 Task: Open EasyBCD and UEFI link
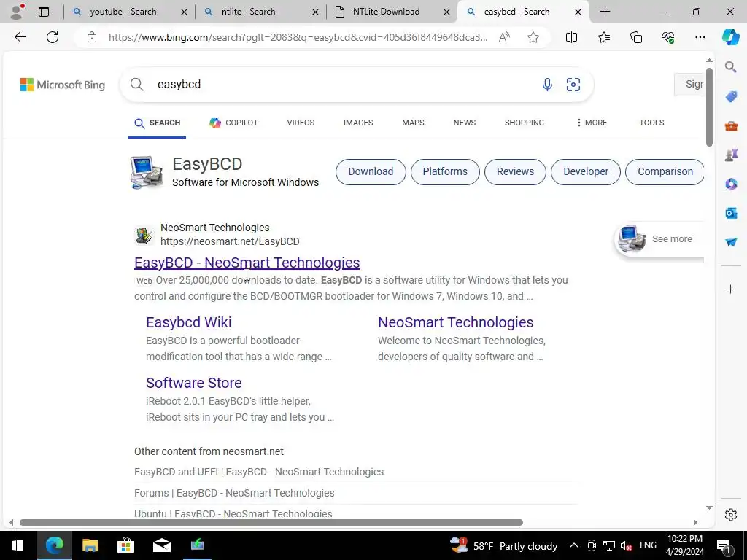point(259,472)
